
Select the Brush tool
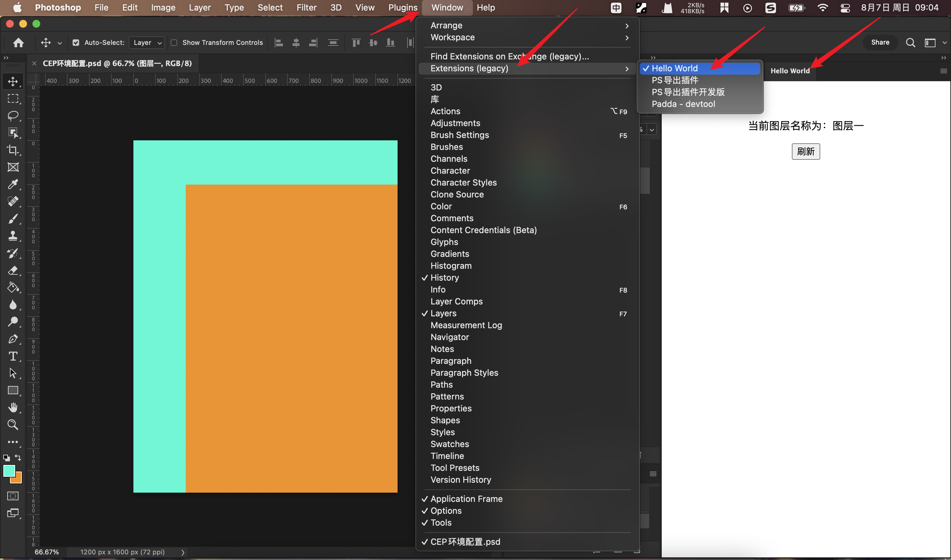(13, 219)
